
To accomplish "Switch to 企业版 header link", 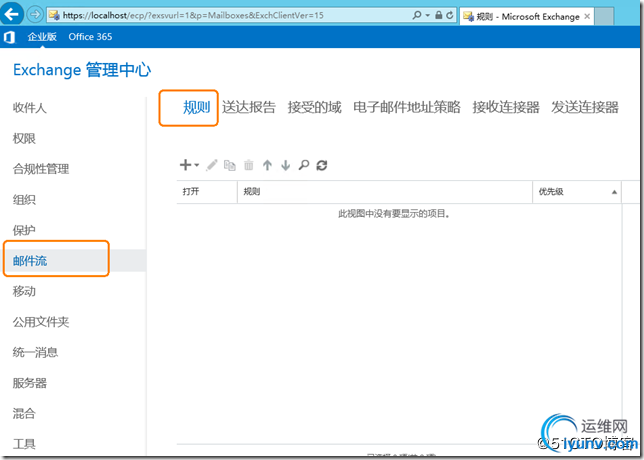I will click(x=42, y=37).
